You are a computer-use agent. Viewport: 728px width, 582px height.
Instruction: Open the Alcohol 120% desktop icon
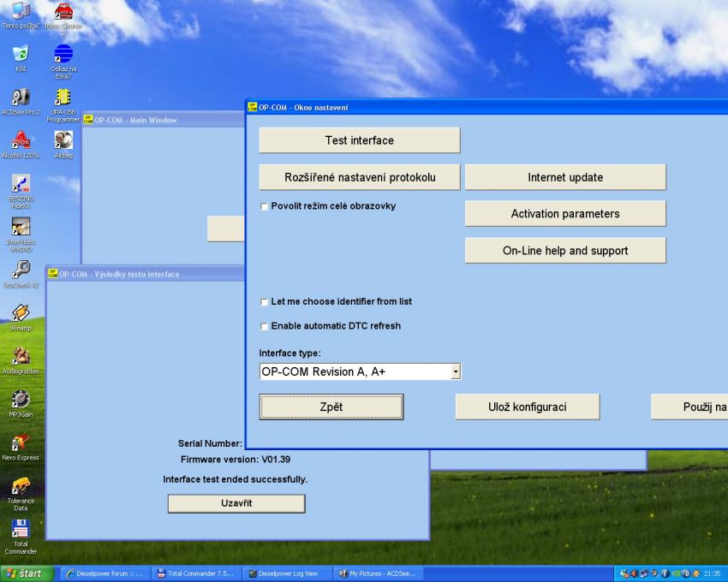(21, 145)
